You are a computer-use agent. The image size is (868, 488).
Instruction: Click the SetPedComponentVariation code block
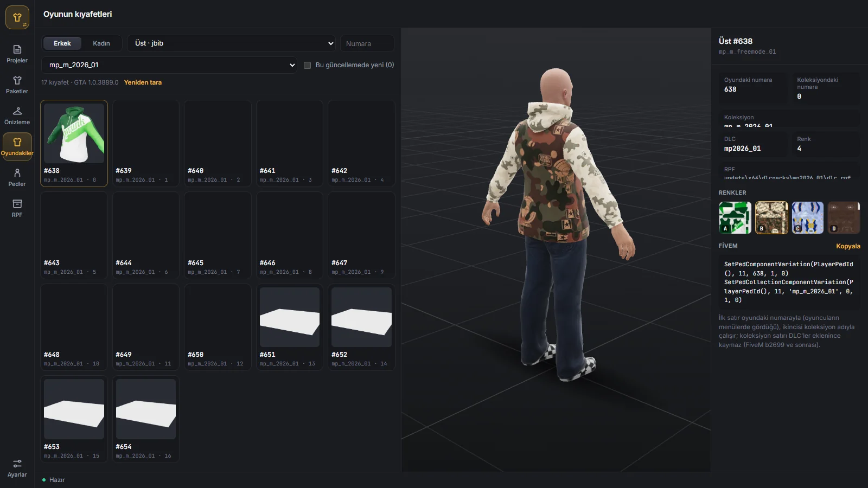click(x=789, y=282)
